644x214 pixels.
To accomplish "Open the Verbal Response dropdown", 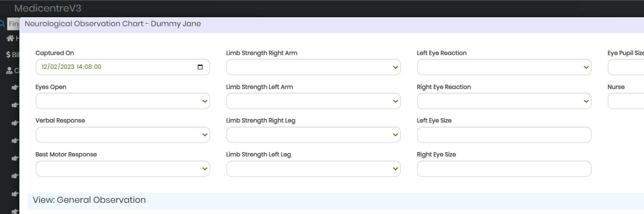I will point(123,135).
